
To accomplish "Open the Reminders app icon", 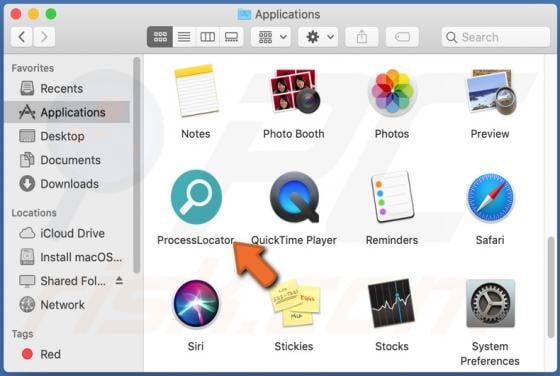I will [392, 196].
